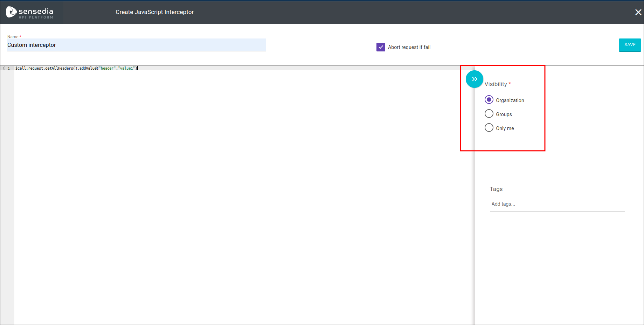Collapse the side panel with double-chevron button
Screen dimensions: 644x325
click(x=474, y=79)
